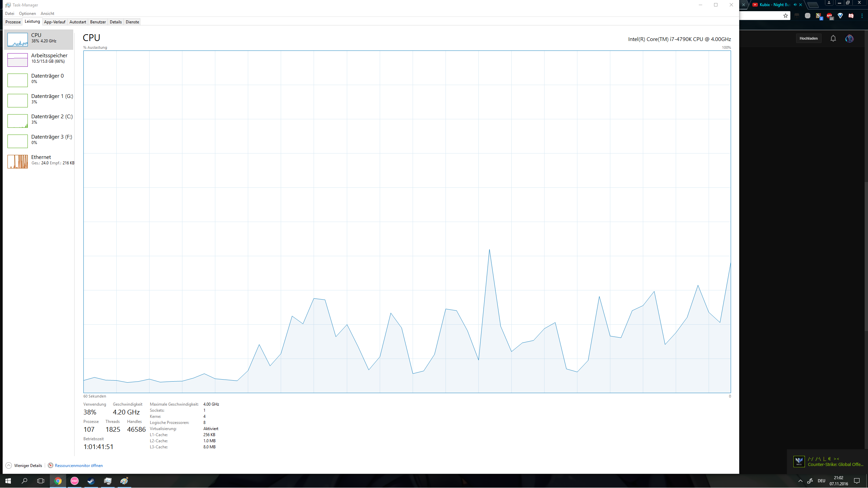
Task: Switch to the Autostart tab
Action: click(x=78, y=22)
